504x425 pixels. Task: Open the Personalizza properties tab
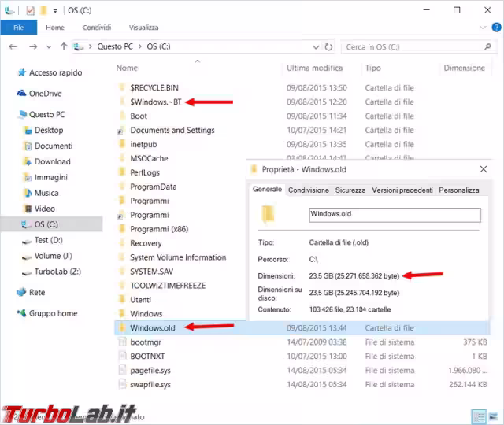point(458,190)
